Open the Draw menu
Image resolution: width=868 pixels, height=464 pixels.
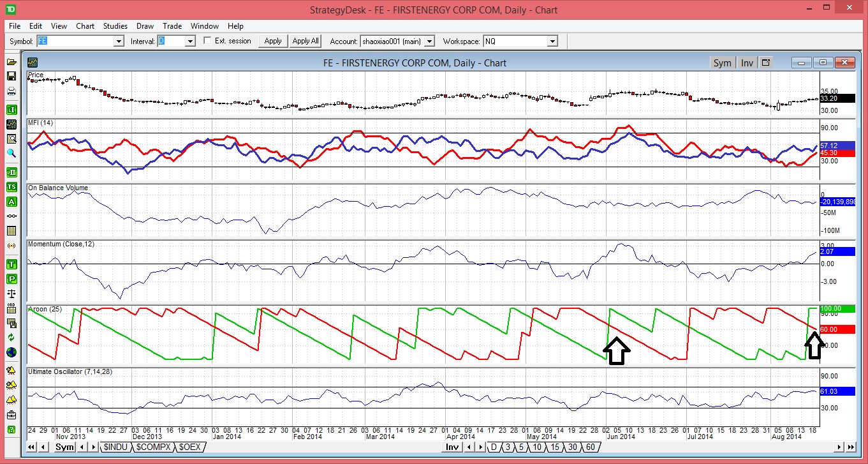click(x=145, y=26)
